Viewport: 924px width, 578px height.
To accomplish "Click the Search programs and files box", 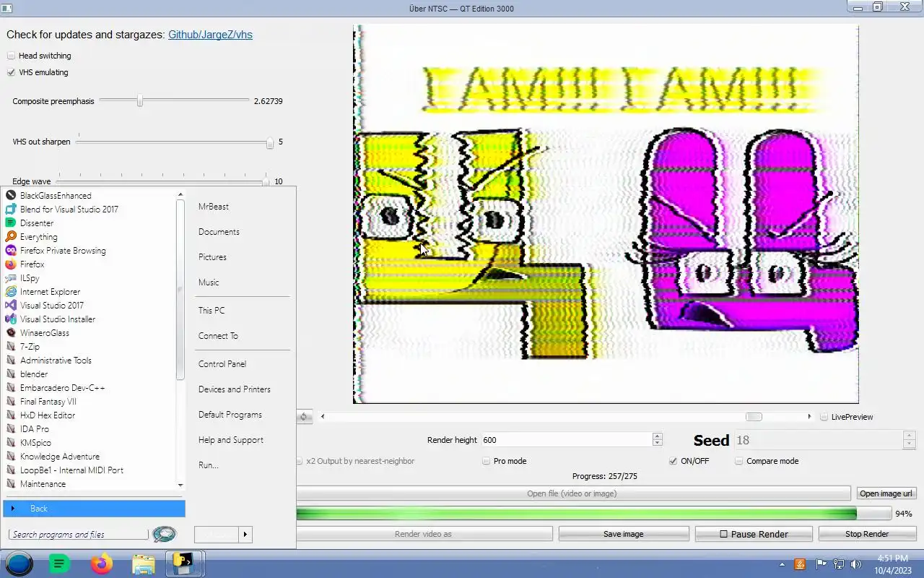I will tap(78, 535).
